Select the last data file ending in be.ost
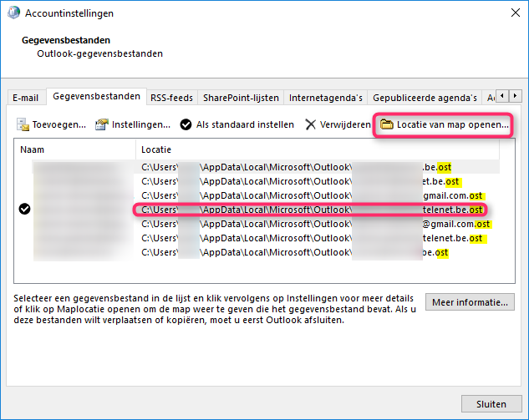 coord(265,252)
